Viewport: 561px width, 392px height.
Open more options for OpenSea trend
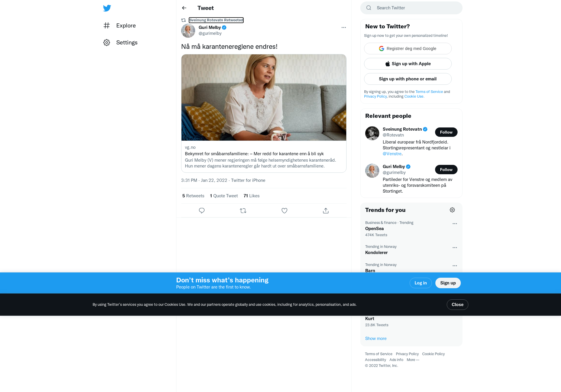pyautogui.click(x=455, y=224)
